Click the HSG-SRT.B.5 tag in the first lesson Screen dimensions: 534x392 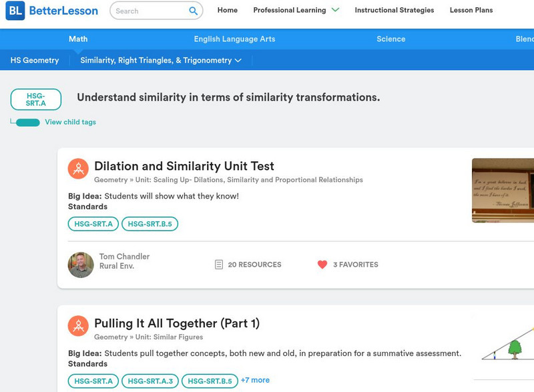150,224
